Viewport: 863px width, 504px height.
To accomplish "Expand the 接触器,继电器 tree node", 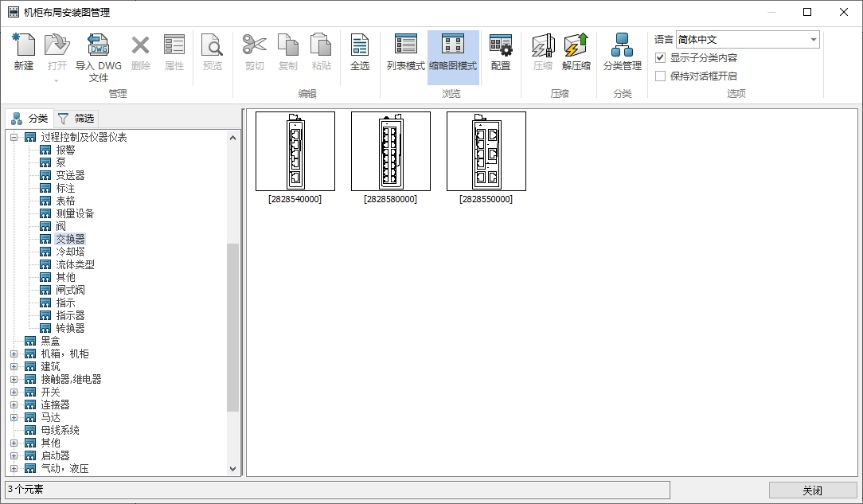I will click(x=14, y=380).
